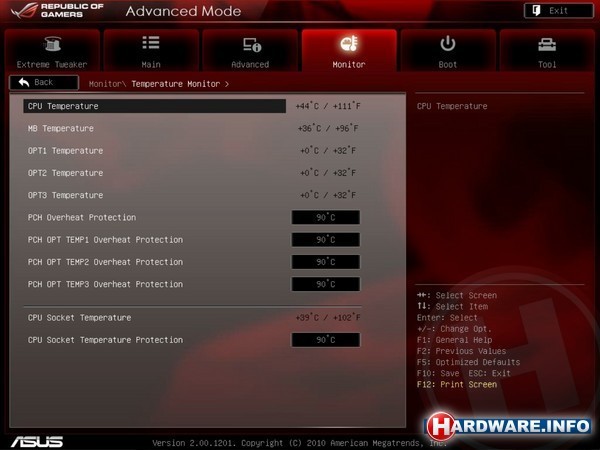Screen dimensions: 600x450
Task: Click the Monitor thermometer icon
Action: (x=349, y=44)
